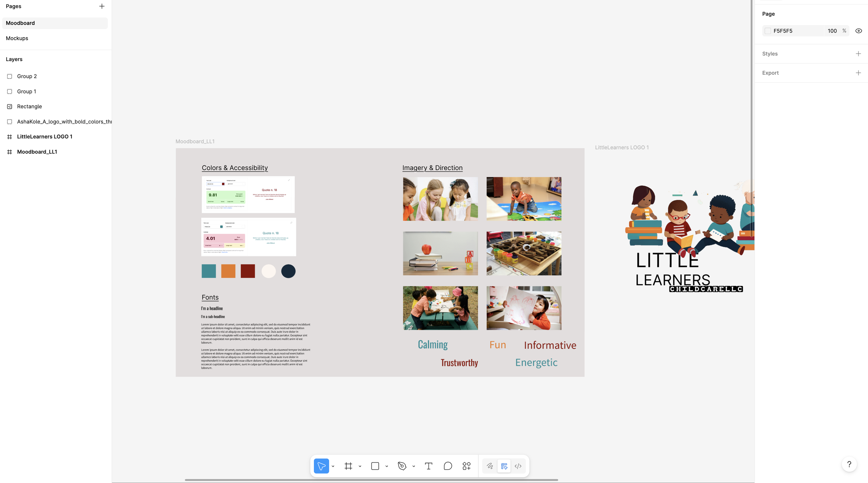The width and height of the screenshot is (868, 483).
Task: Add a new page with plus button
Action: tap(102, 6)
